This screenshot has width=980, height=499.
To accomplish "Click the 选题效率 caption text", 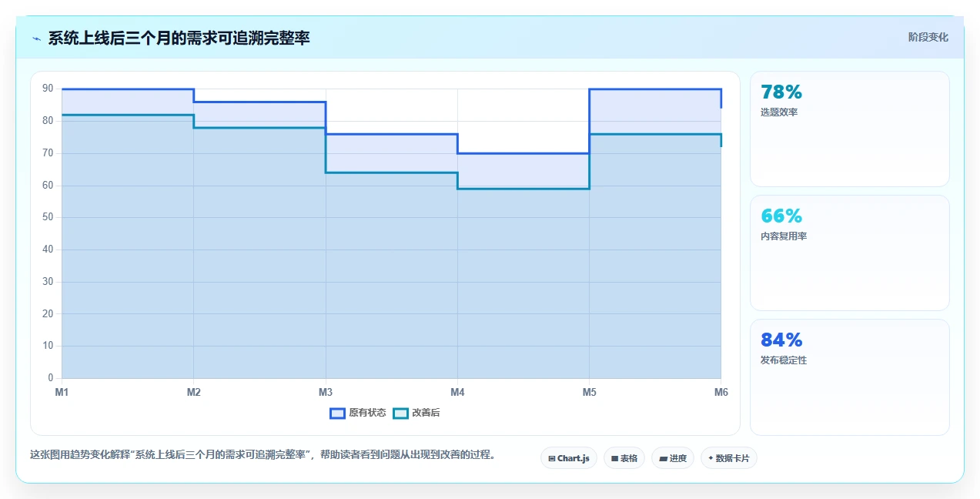I will [x=779, y=112].
